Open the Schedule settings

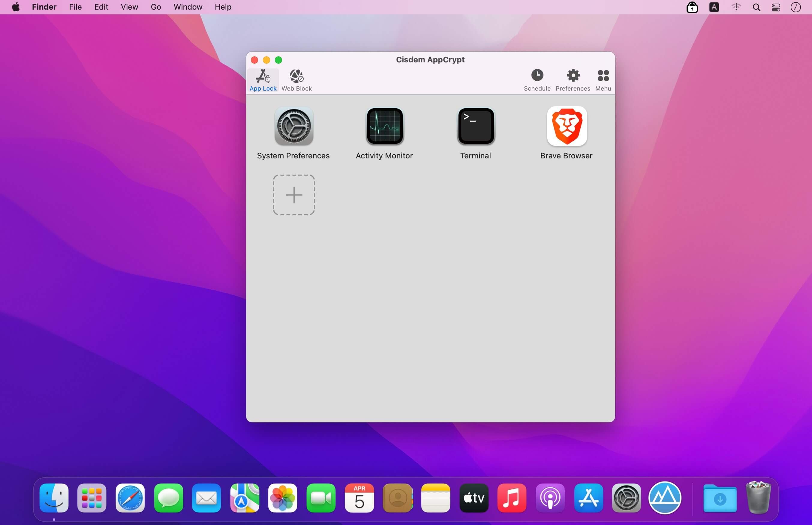pos(537,80)
